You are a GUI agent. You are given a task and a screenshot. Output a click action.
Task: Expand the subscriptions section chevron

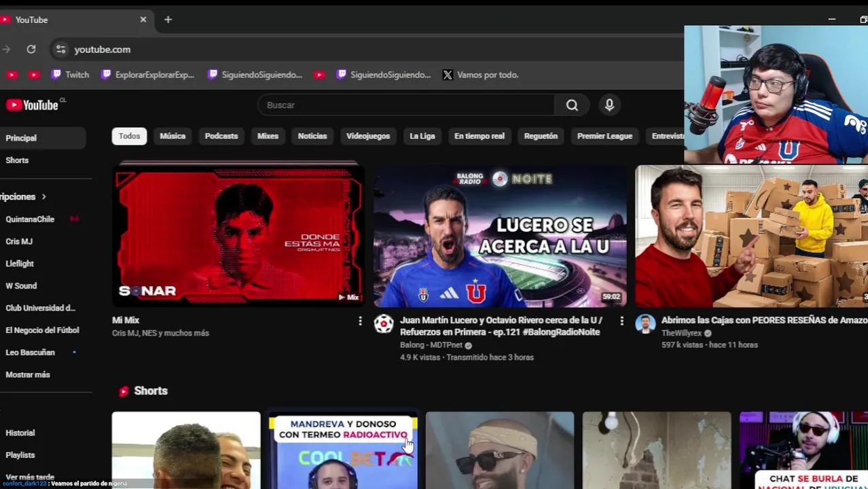click(43, 197)
